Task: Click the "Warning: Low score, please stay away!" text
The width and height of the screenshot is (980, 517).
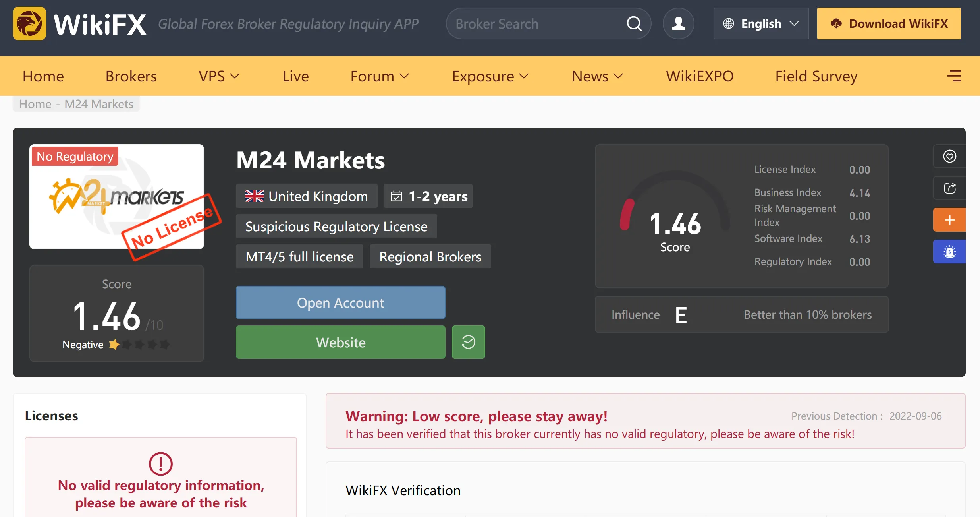Action: 476,416
